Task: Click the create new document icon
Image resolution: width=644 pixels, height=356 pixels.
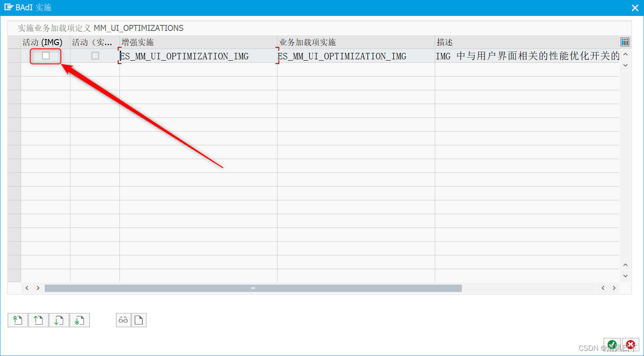Action: point(139,320)
